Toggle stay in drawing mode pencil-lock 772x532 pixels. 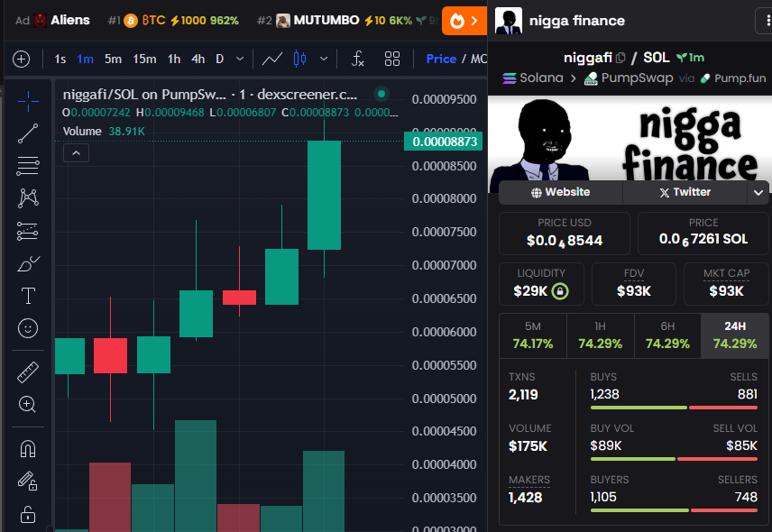(x=28, y=481)
